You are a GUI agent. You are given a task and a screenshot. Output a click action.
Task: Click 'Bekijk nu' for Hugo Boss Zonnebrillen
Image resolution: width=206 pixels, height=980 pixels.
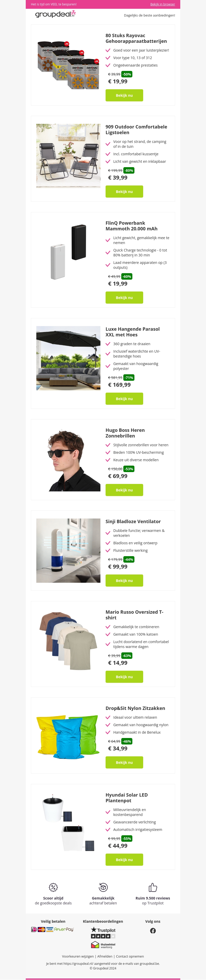pos(124,490)
